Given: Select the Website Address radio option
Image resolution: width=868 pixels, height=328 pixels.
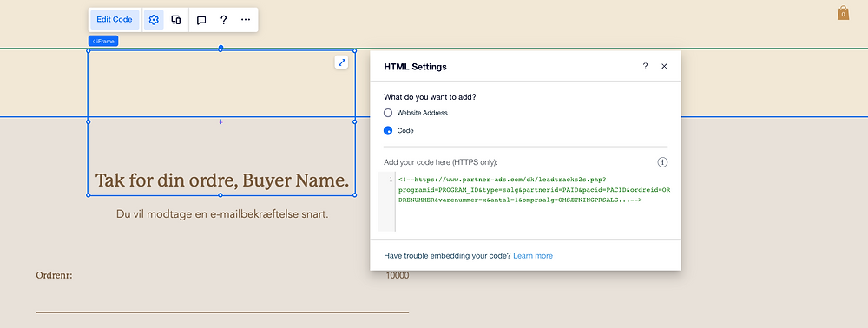Looking at the screenshot, I should pyautogui.click(x=388, y=112).
